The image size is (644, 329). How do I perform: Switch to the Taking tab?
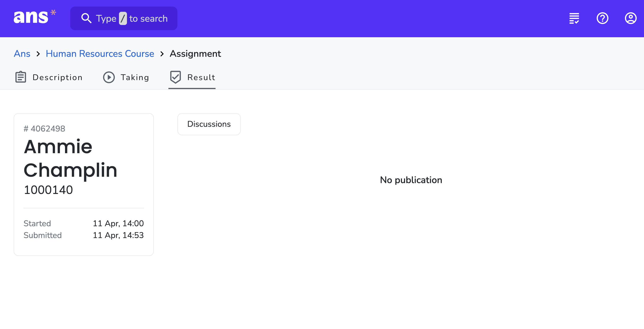coord(126,77)
